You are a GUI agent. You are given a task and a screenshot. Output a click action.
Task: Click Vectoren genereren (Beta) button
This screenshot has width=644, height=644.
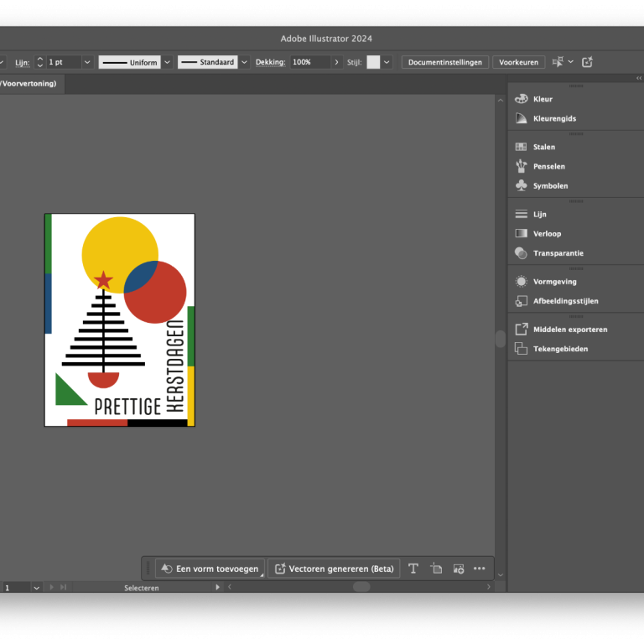click(334, 569)
